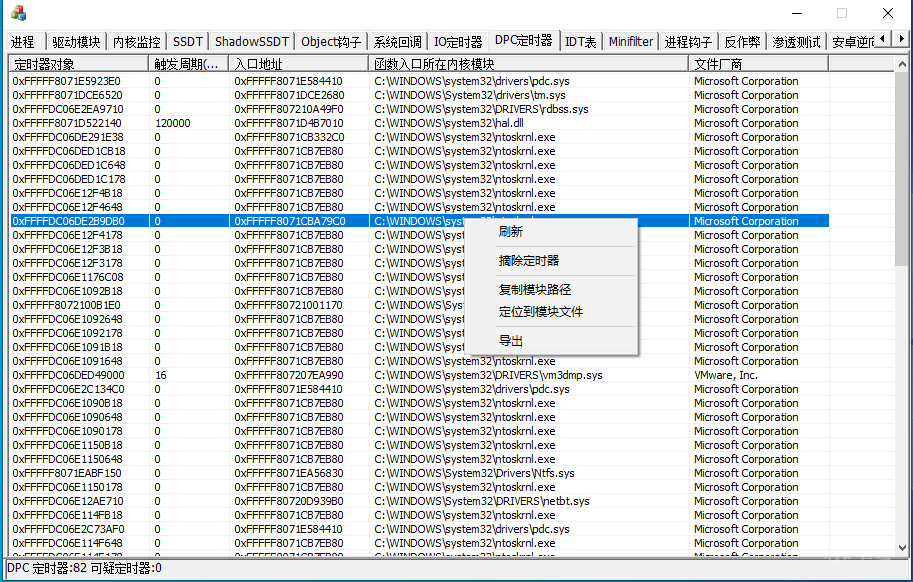Close the window
This screenshot has height=582, width=913.
click(888, 13)
